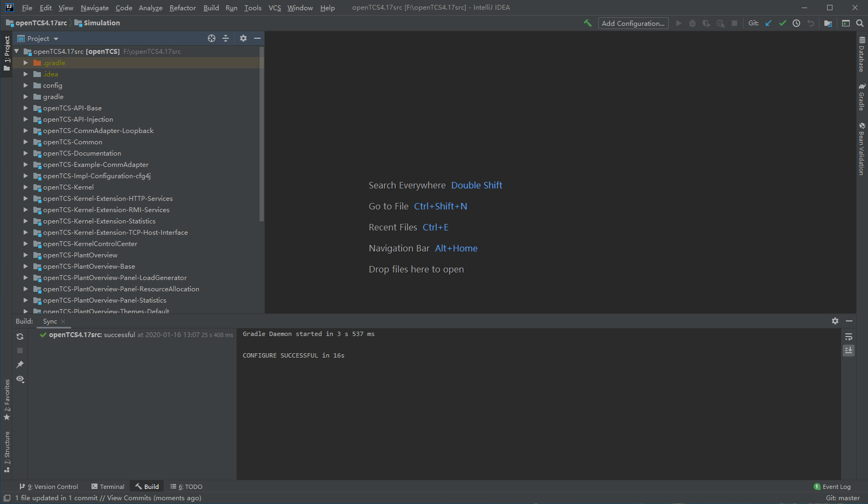This screenshot has width=868, height=504.
Task: Open the Bean Validation tool window
Action: click(x=862, y=149)
